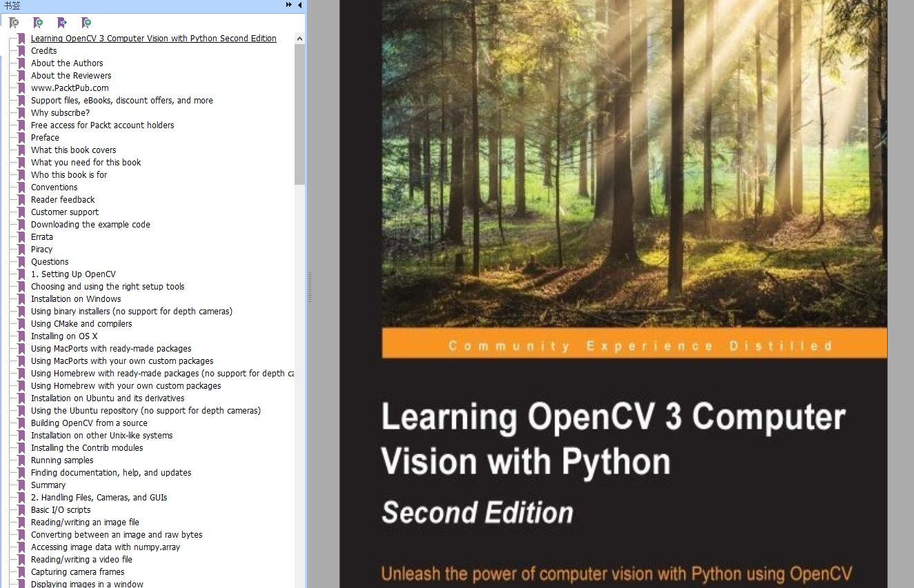Open Support files, eBooks, discount offers bookmark
This screenshot has height=588, width=914.
coord(122,101)
